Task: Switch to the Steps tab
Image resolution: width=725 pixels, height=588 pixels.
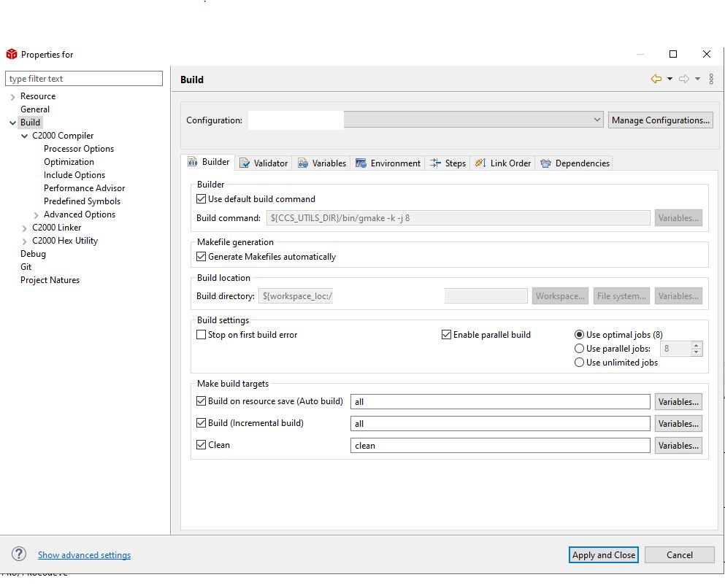Action: click(448, 163)
